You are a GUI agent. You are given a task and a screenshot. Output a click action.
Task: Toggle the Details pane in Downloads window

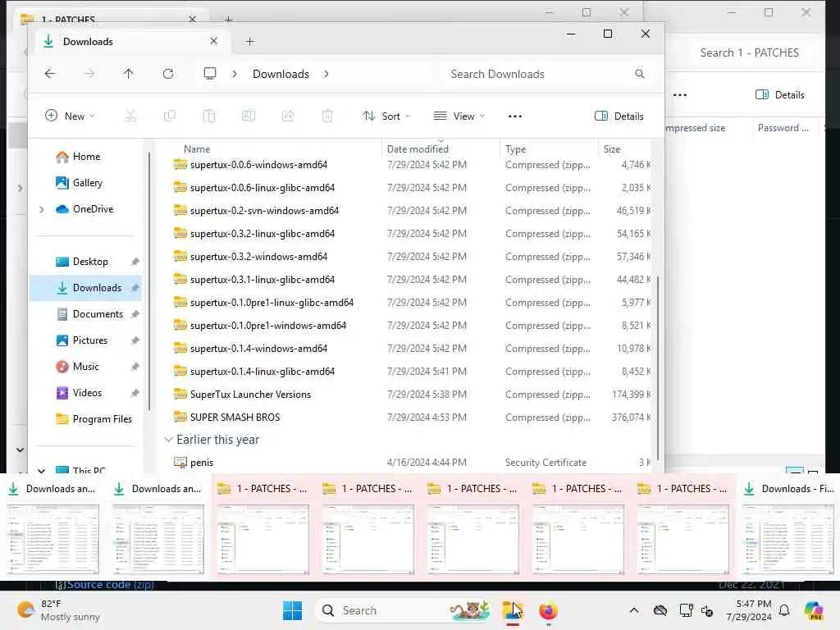click(619, 116)
